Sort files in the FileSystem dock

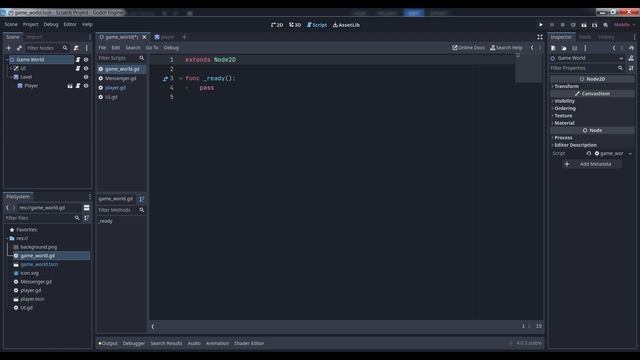point(87,218)
